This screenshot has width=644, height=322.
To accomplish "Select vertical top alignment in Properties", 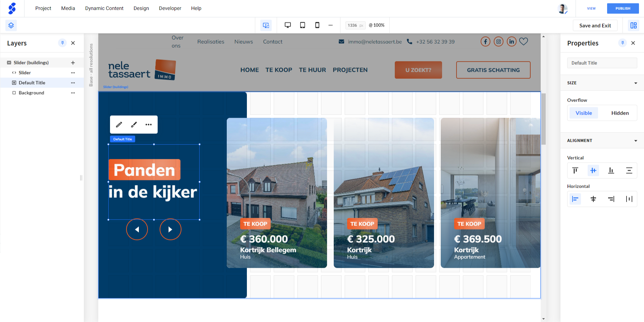I will 576,170.
